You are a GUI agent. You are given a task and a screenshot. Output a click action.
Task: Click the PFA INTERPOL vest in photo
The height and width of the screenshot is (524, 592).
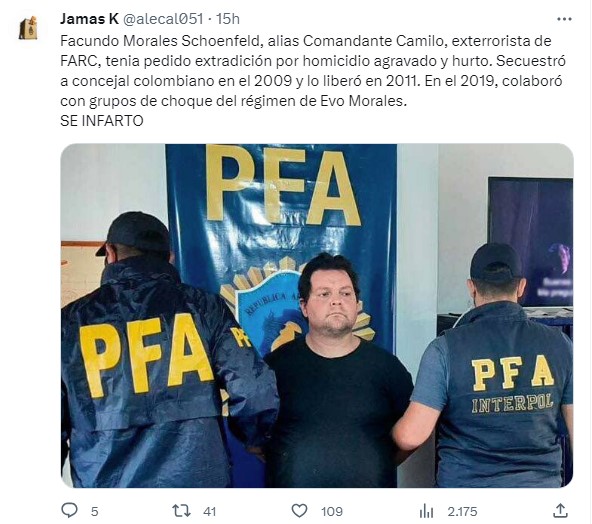(x=505, y=395)
